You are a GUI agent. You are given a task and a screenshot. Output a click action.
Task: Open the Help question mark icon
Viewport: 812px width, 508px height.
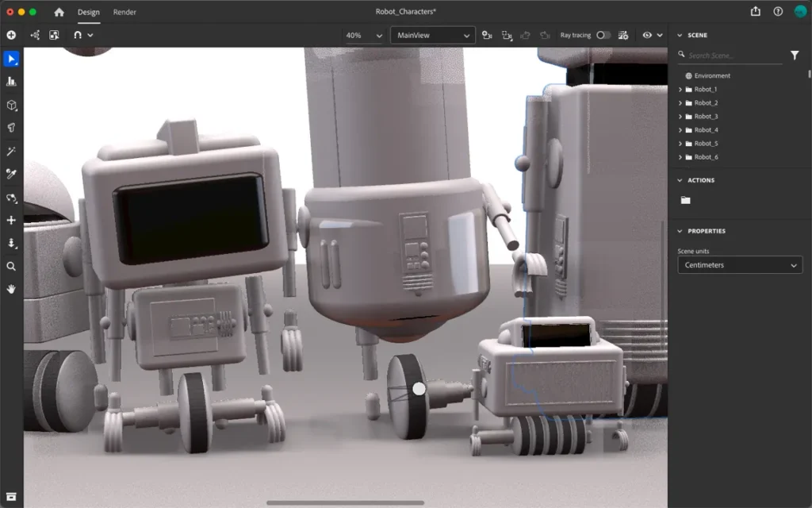[x=778, y=11]
